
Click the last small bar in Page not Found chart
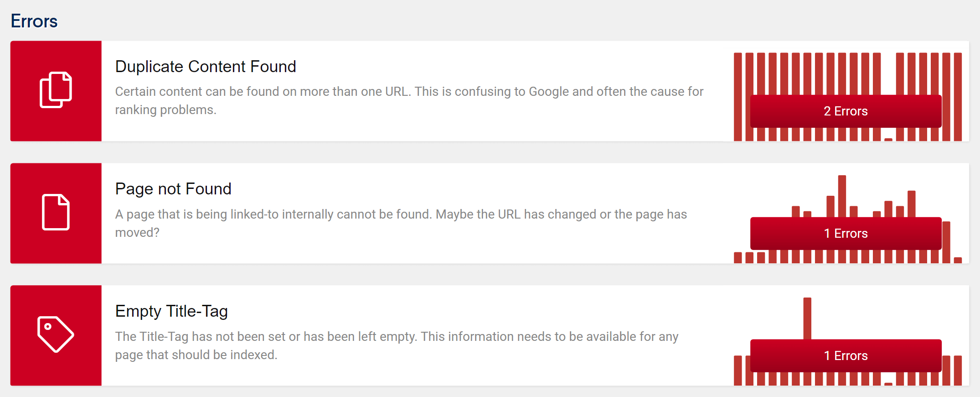958,260
